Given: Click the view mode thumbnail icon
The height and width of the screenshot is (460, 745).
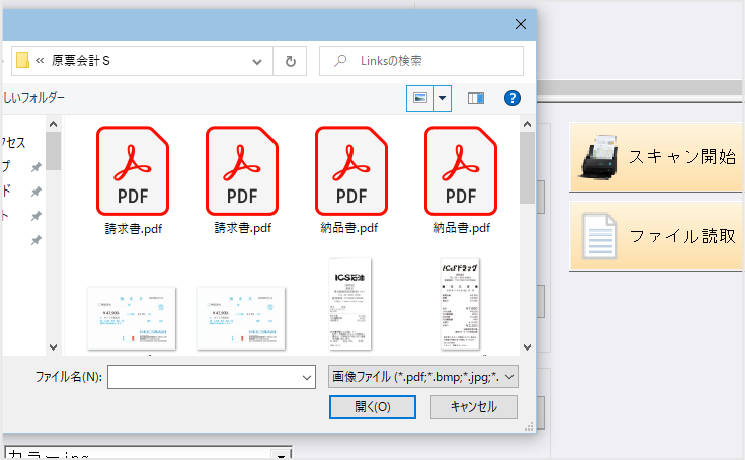Looking at the screenshot, I should pos(420,98).
